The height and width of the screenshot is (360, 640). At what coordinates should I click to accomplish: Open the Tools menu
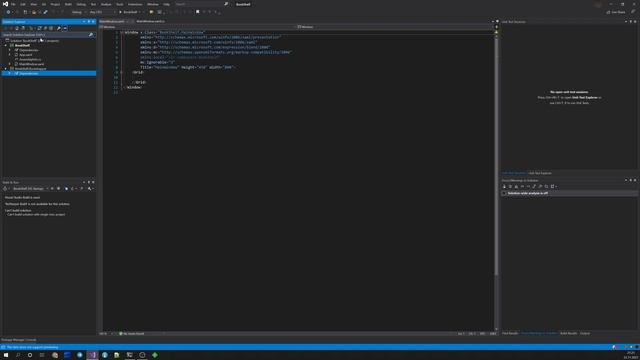click(120, 4)
